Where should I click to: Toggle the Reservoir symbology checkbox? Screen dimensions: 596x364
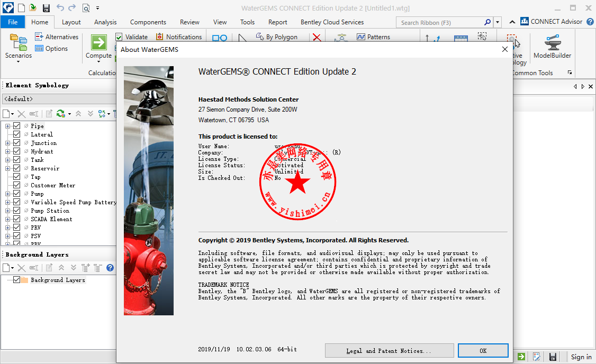pos(17,168)
